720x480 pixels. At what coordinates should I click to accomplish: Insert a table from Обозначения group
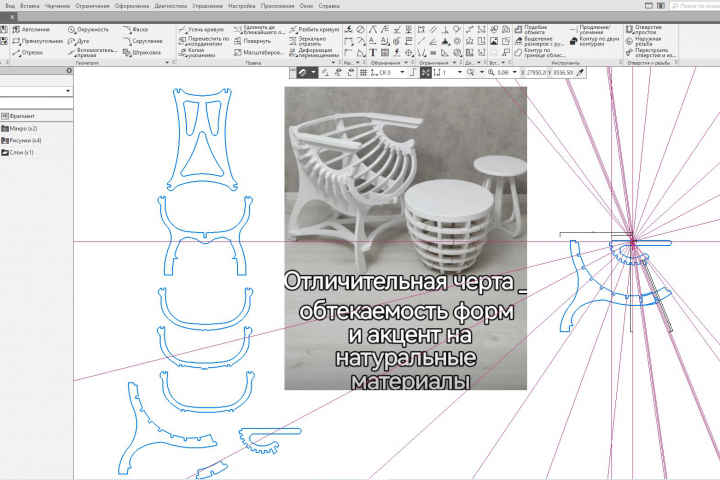[x=385, y=53]
